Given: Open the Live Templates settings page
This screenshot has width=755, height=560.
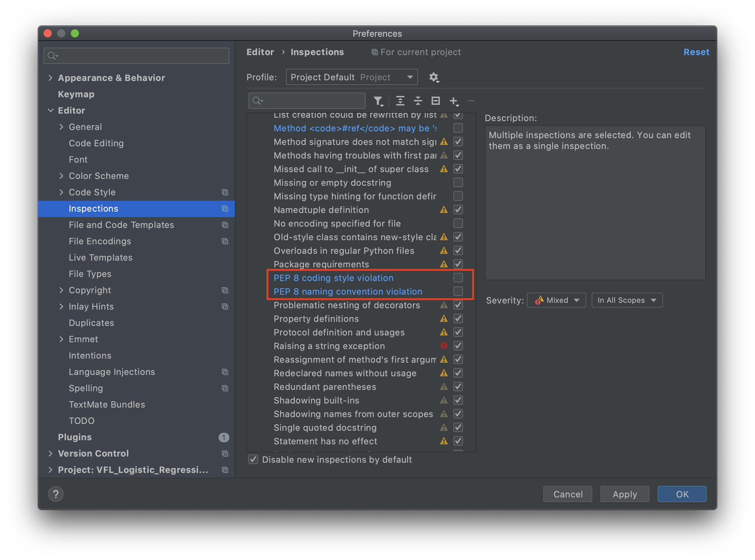Looking at the screenshot, I should pyautogui.click(x=100, y=258).
